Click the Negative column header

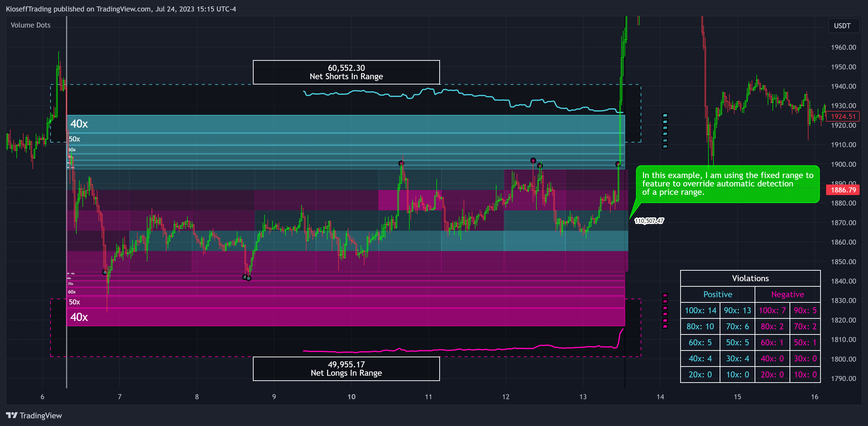point(787,295)
